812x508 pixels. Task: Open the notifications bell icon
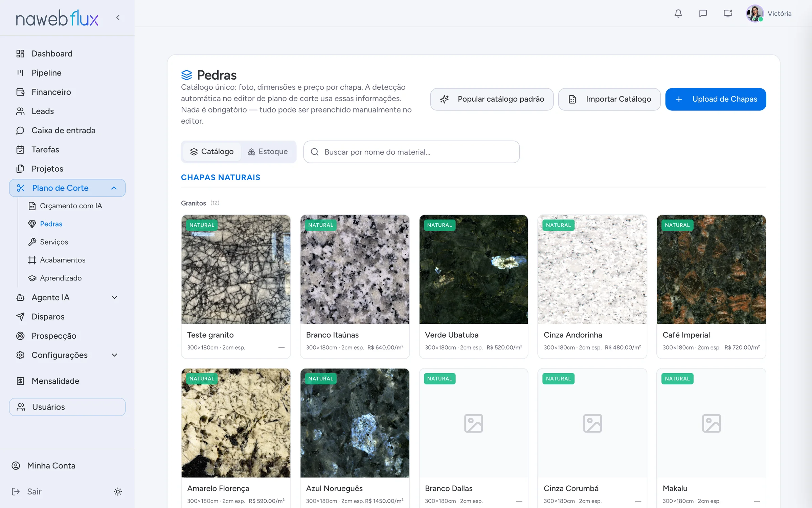pyautogui.click(x=678, y=14)
